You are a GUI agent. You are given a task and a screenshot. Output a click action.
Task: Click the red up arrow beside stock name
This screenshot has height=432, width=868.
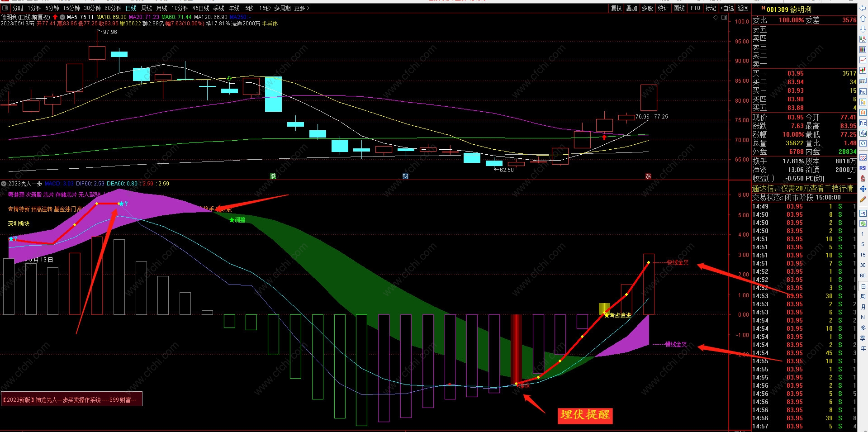pos(55,17)
